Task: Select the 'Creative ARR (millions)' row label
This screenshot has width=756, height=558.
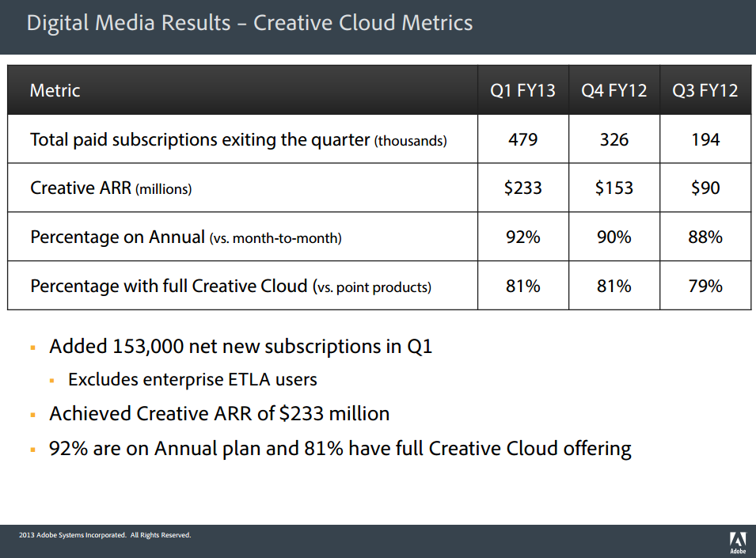Action: pyautogui.click(x=111, y=188)
